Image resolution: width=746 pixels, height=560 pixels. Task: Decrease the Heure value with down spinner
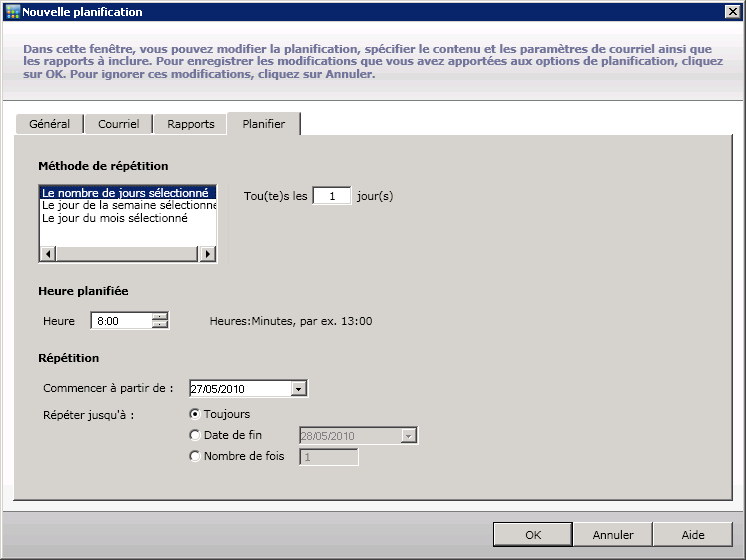coord(160,325)
